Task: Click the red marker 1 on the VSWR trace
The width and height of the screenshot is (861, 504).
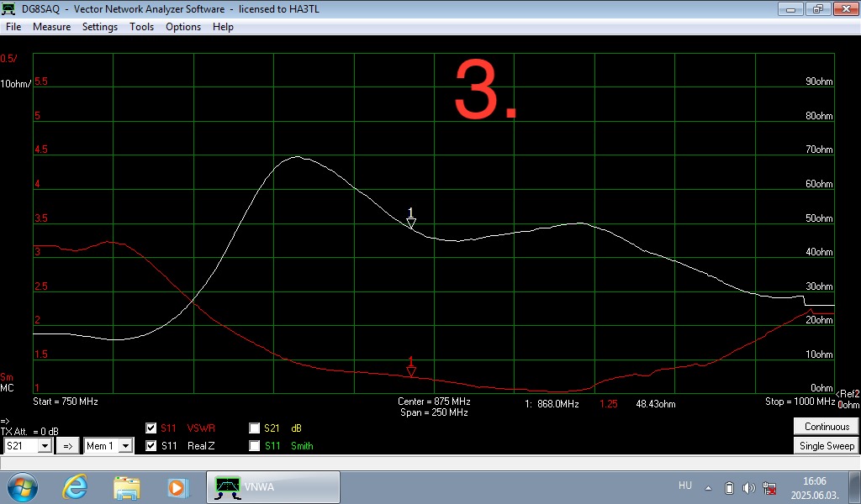Action: pos(411,370)
